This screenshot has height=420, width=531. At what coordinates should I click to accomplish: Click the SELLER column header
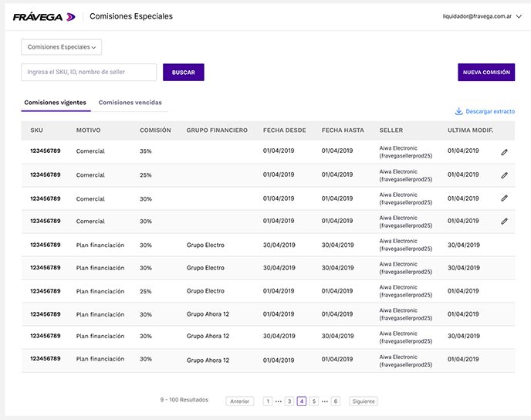(391, 130)
